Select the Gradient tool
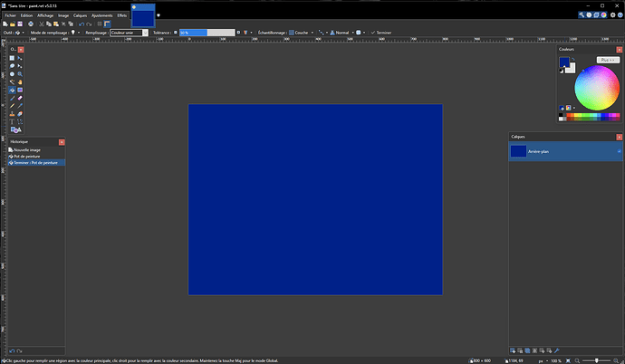Viewport: 625px width, 364px height. click(20, 90)
